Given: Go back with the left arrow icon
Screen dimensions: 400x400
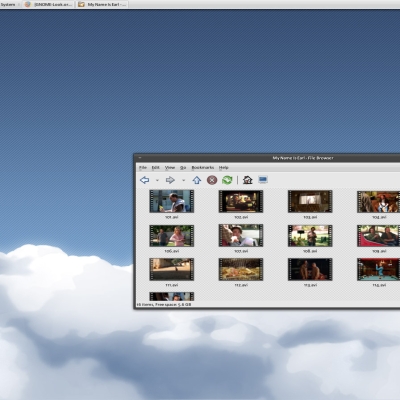Looking at the screenshot, I should (144, 180).
